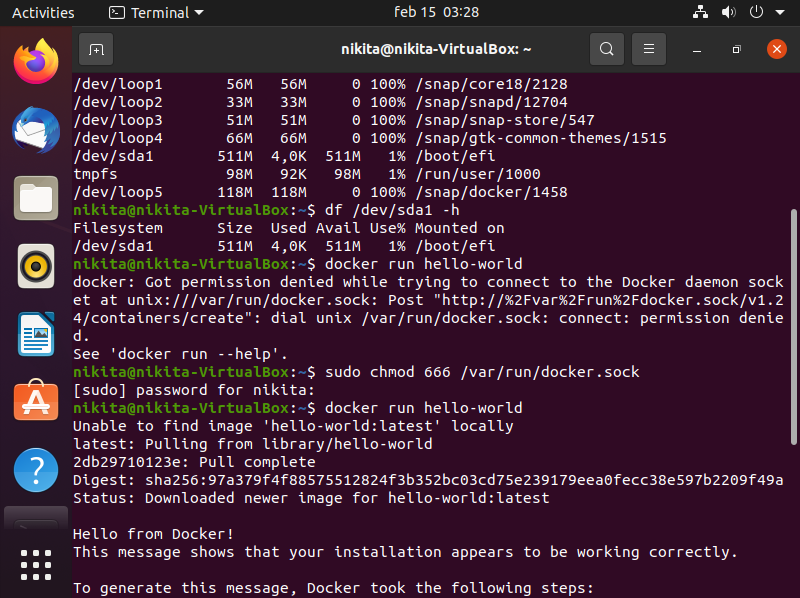Open the Terminal app menu dropdown
This screenshot has width=800, height=598.
(156, 13)
